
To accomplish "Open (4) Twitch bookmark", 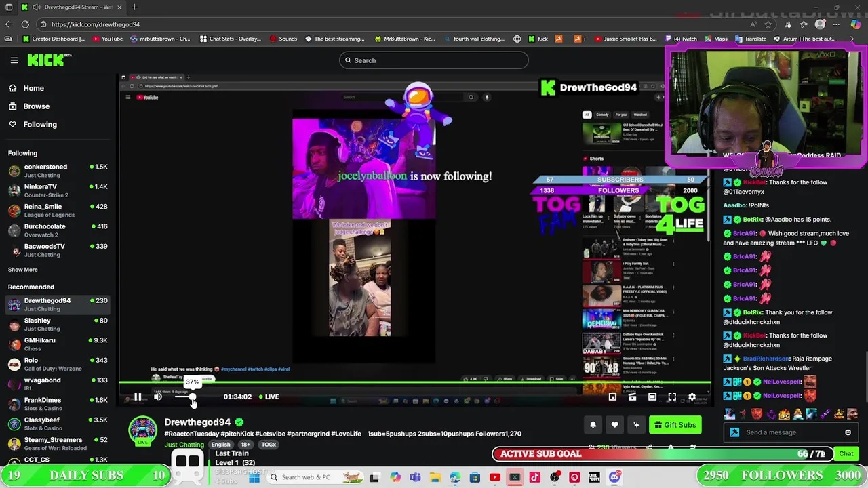I will click(681, 39).
